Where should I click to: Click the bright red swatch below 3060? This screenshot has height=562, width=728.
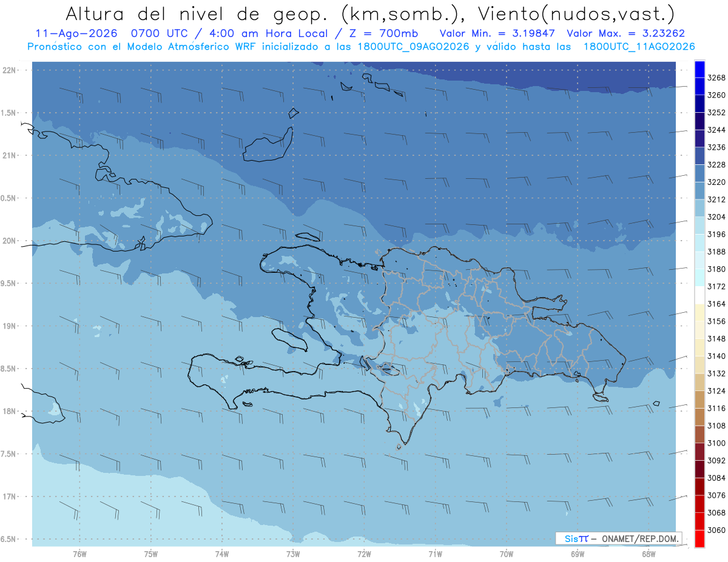tap(699, 538)
